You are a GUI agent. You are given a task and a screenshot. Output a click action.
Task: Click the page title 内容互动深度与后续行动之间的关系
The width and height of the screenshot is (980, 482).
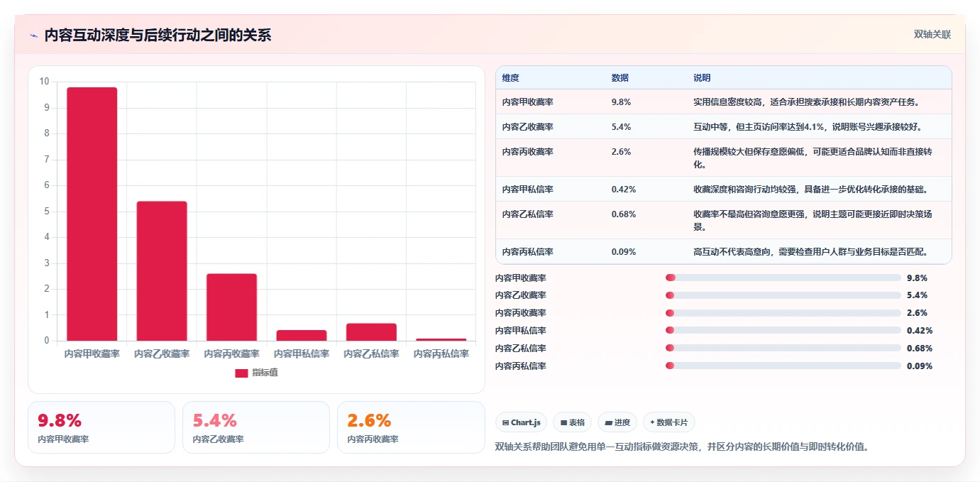coord(158,35)
